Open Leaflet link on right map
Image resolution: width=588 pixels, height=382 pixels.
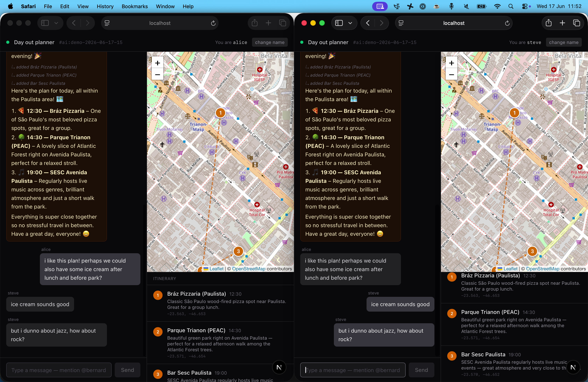tap(510, 269)
